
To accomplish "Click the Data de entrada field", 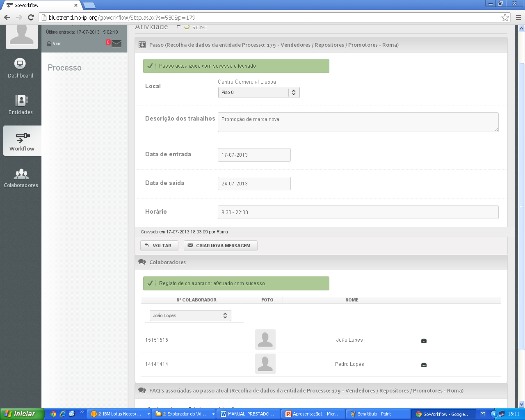I will [x=254, y=155].
